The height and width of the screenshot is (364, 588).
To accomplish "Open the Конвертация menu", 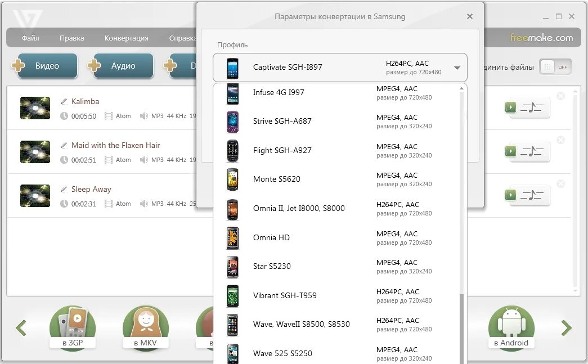I will click(127, 38).
